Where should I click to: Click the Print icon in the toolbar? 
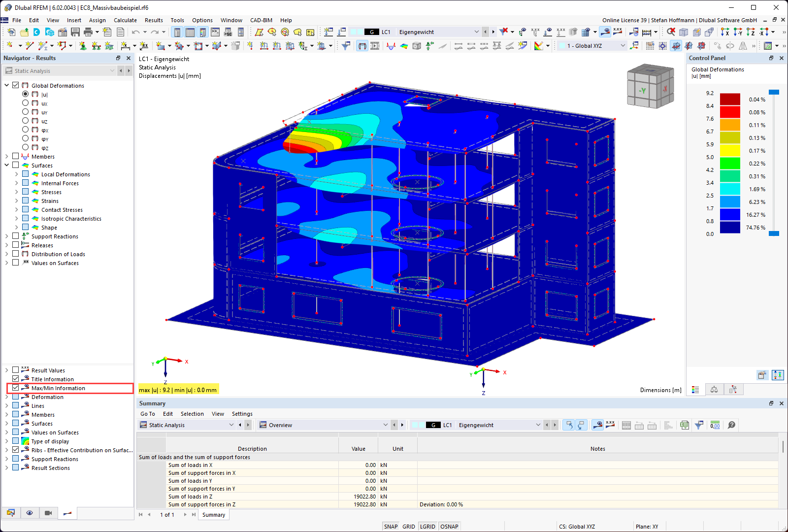[88, 32]
